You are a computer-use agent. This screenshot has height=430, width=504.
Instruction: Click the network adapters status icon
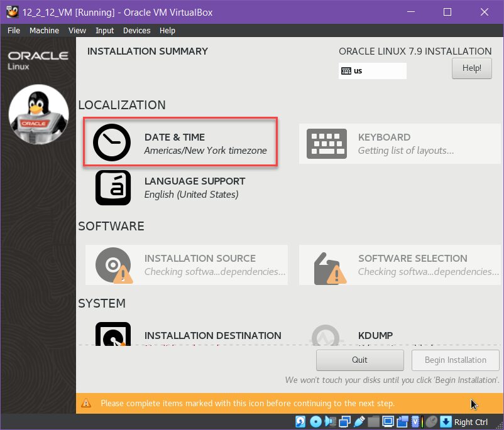(x=344, y=422)
